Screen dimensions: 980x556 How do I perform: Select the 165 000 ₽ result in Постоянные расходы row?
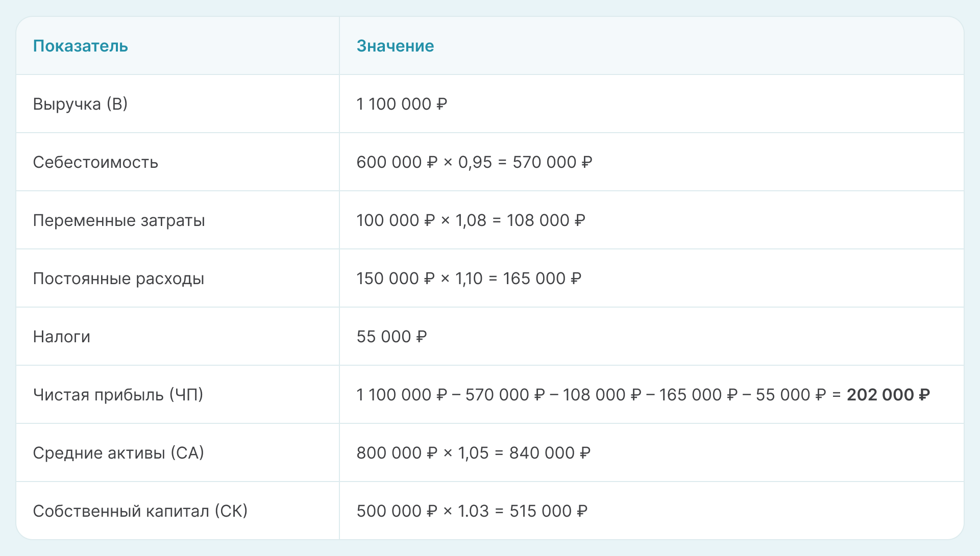pos(542,279)
